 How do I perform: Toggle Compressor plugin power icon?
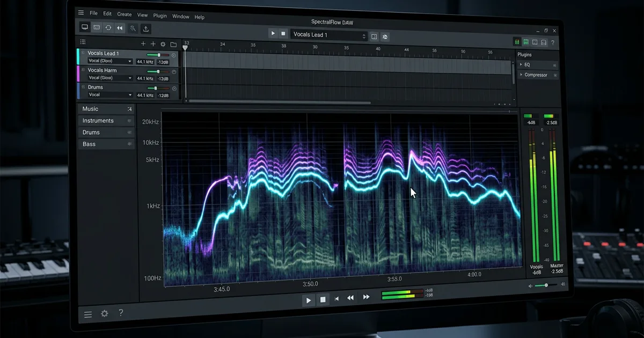click(x=554, y=76)
